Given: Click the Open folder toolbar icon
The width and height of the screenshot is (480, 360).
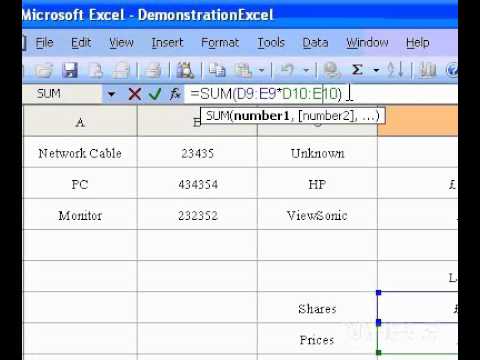Looking at the screenshot, I should tap(44, 70).
